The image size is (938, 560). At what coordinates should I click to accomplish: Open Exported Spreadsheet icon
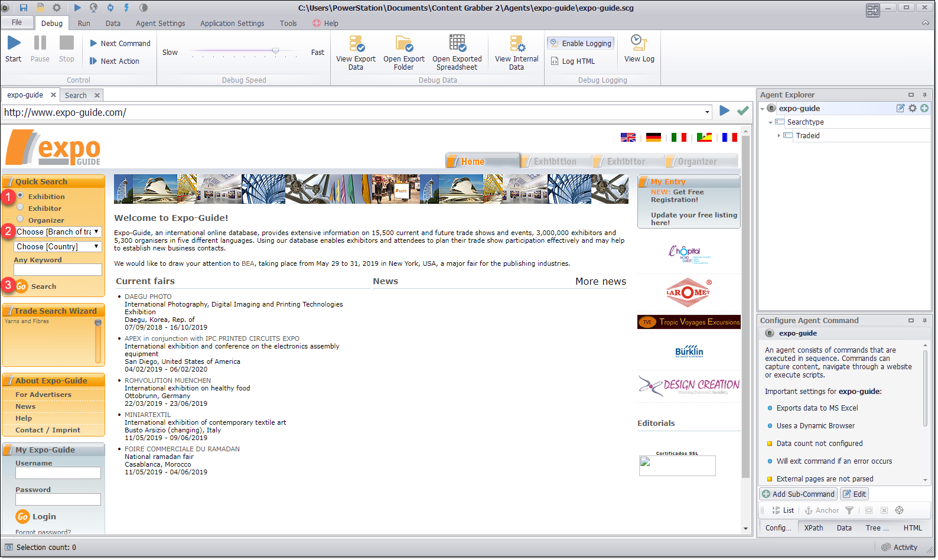point(457,44)
